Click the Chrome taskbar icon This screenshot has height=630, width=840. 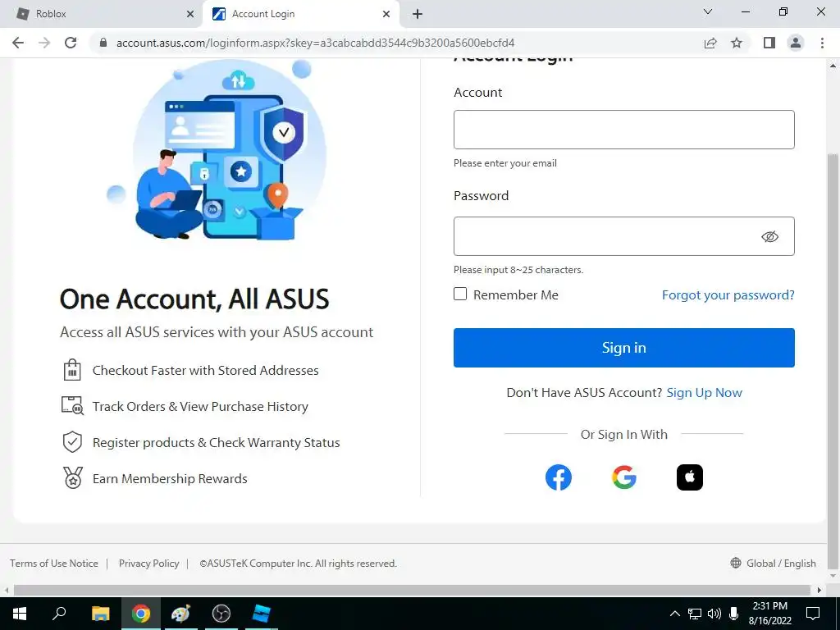click(141, 614)
